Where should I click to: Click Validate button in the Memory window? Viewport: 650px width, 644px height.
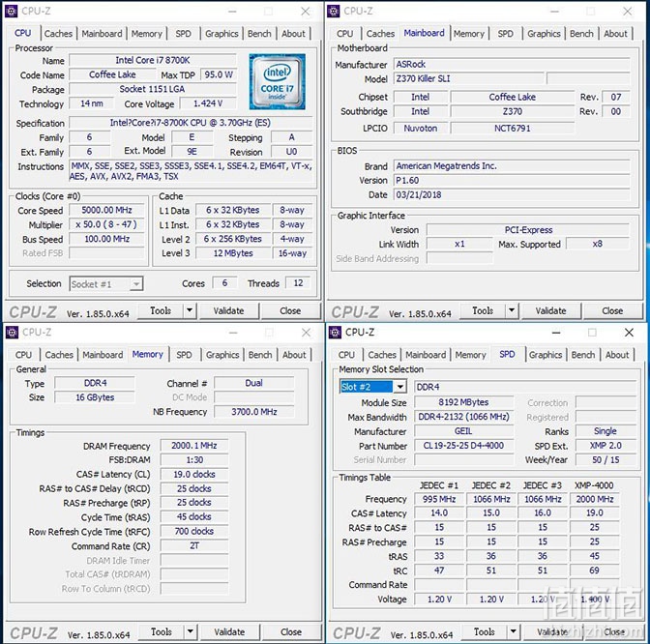pos(229,631)
